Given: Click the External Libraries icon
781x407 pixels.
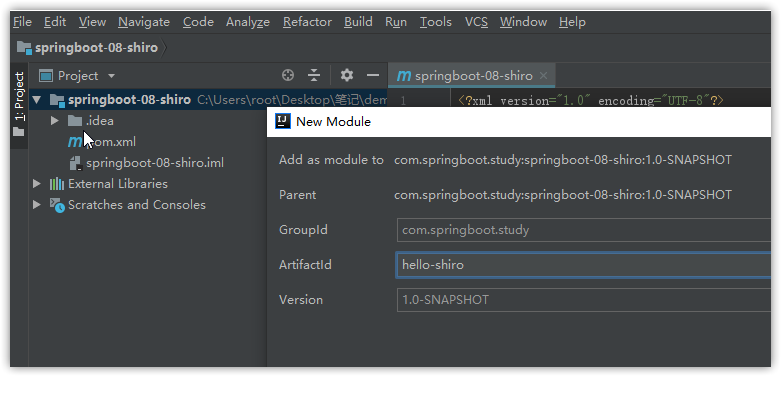Looking at the screenshot, I should 57,184.
